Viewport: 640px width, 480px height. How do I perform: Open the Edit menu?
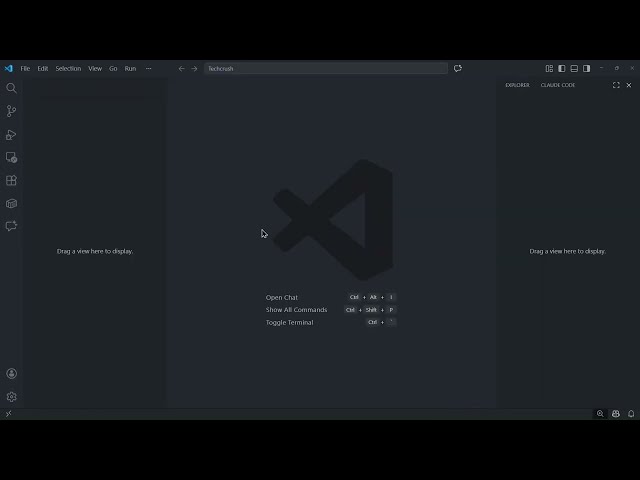(43, 69)
